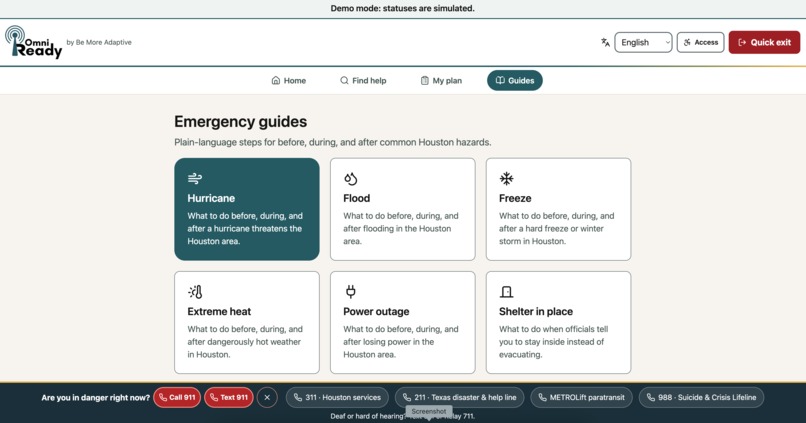This screenshot has height=423, width=806.
Task: Dismiss the danger prompt with X button
Action: click(267, 397)
